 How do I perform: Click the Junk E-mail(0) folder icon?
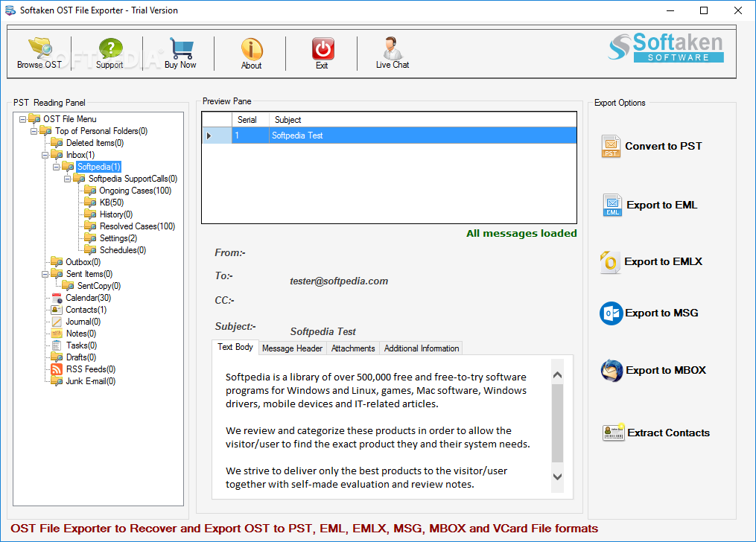pos(57,382)
